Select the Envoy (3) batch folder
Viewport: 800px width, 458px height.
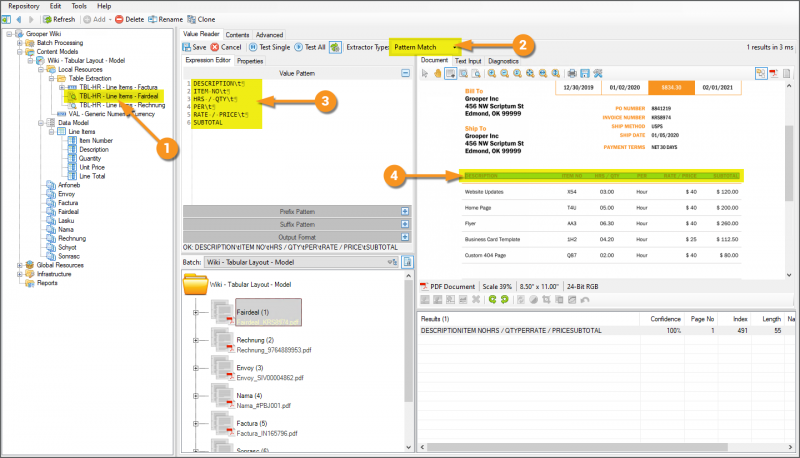(249, 368)
